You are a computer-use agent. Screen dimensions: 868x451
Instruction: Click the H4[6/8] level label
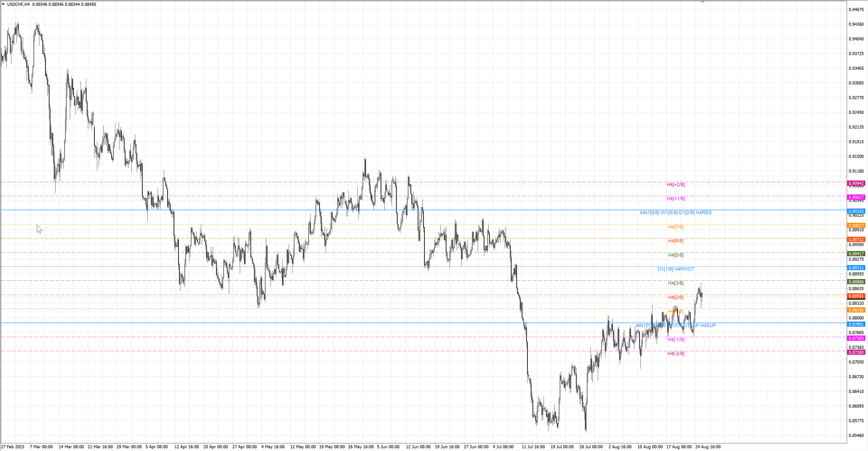[x=676, y=241]
